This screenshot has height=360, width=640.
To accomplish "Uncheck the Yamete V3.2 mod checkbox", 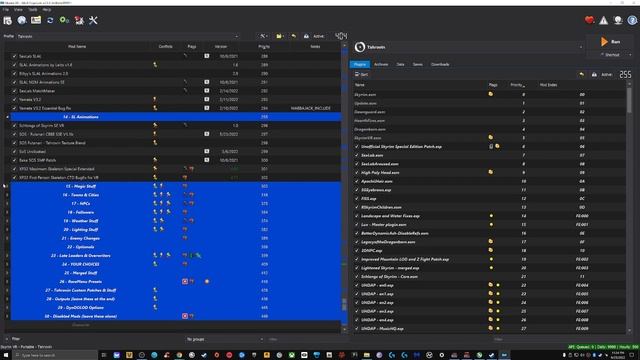I will 14,99.
